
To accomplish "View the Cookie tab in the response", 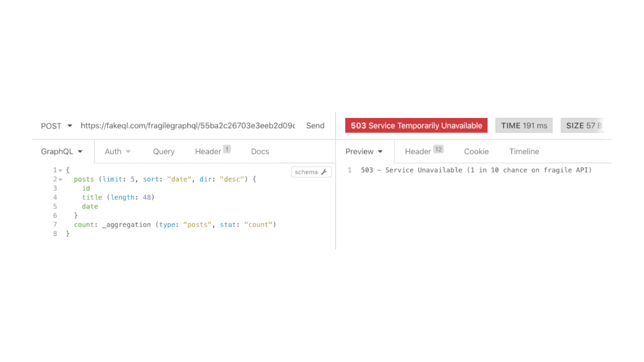I will 476,151.
